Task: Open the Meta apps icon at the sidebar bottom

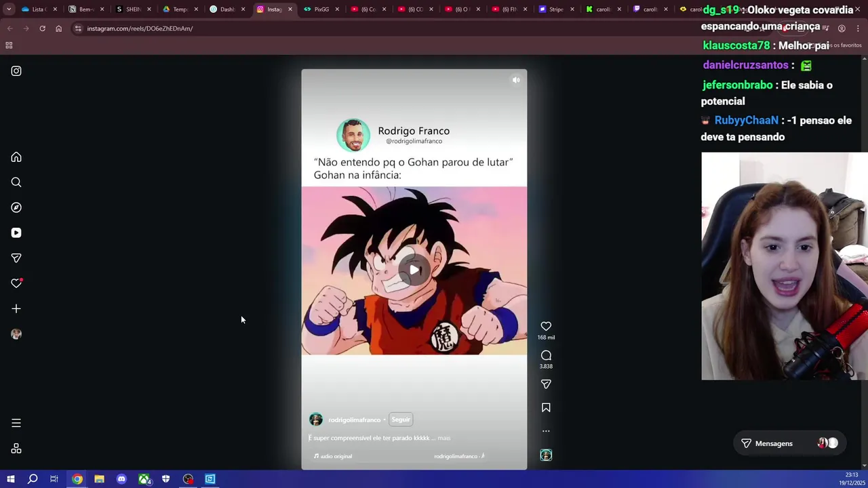Action: click(x=16, y=449)
